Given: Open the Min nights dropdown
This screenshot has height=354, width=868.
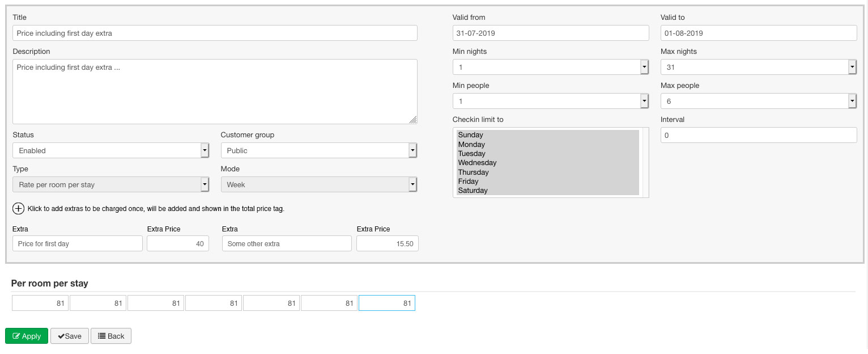Looking at the screenshot, I should pyautogui.click(x=550, y=67).
